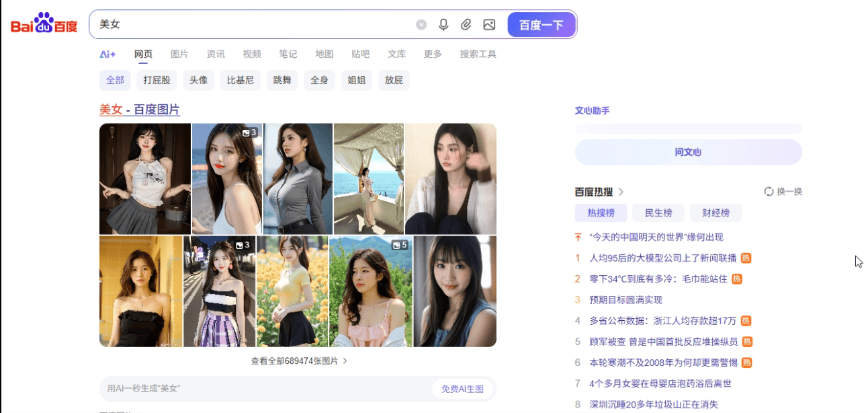Click the 免费AI生图 button
This screenshot has width=868, height=413.
pos(463,389)
